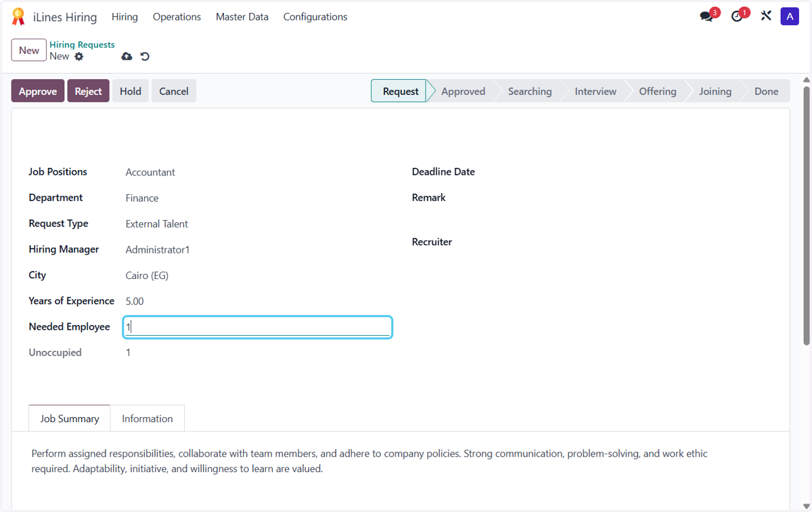Click the iLines Hiring ribbon logo
This screenshot has height=512, width=812.
pyautogui.click(x=18, y=17)
